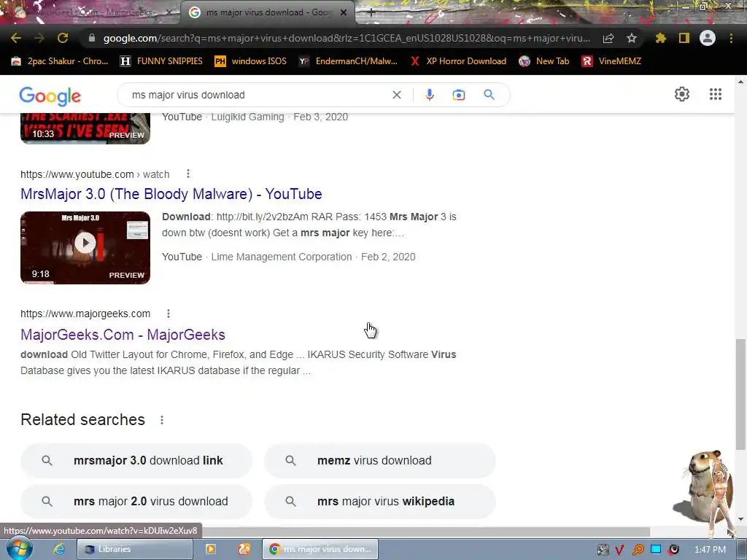Open the FUNNY SNIPPIES bookmark
Screen dimensions: 747x560
tap(161, 61)
